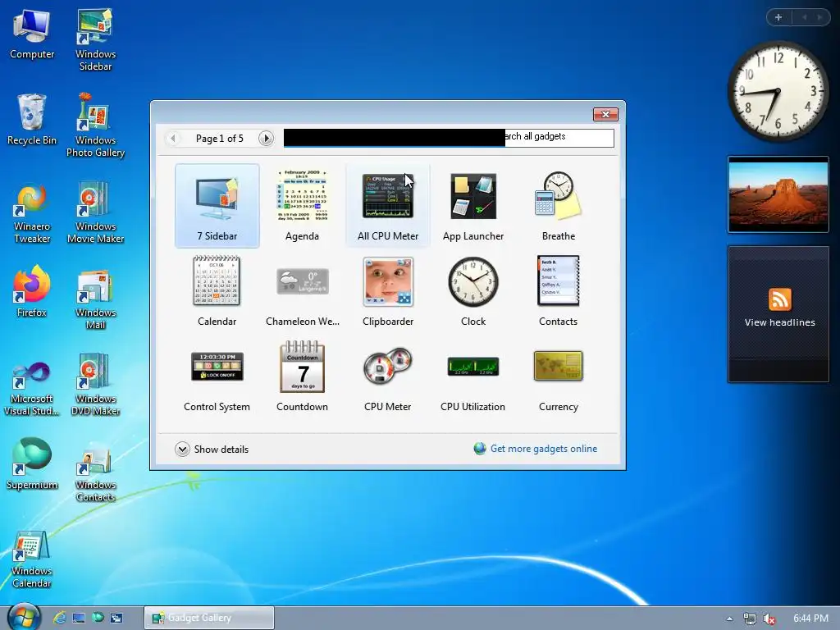This screenshot has width=840, height=630.
Task: Select the All CPU Meter gadget
Action: pyautogui.click(x=388, y=206)
